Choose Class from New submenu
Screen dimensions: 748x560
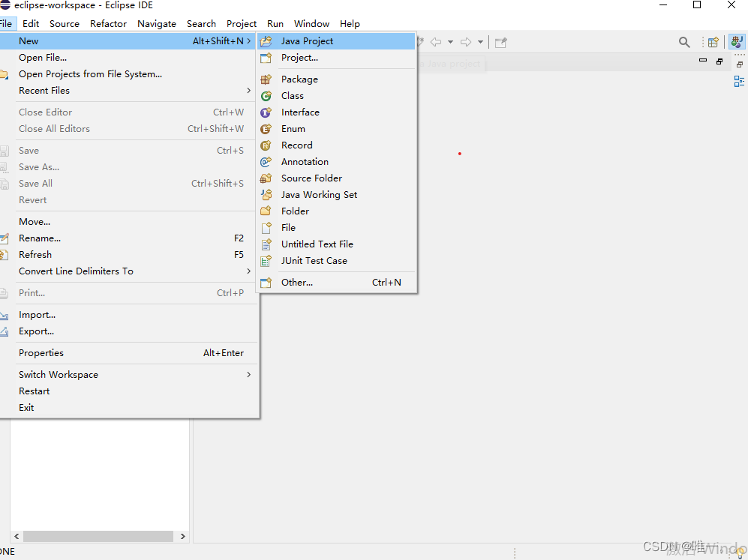tap(336, 96)
